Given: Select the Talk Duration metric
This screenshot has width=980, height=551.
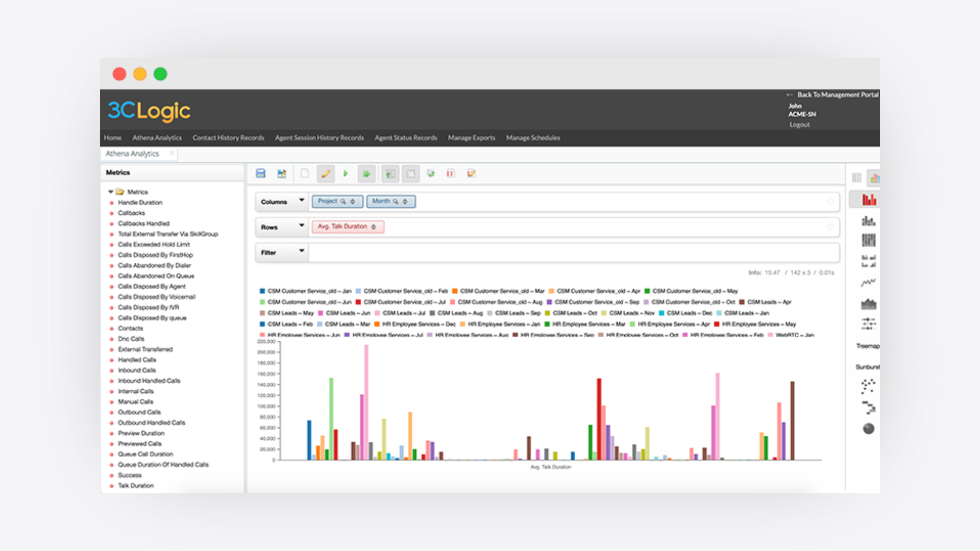Looking at the screenshot, I should click(x=136, y=486).
